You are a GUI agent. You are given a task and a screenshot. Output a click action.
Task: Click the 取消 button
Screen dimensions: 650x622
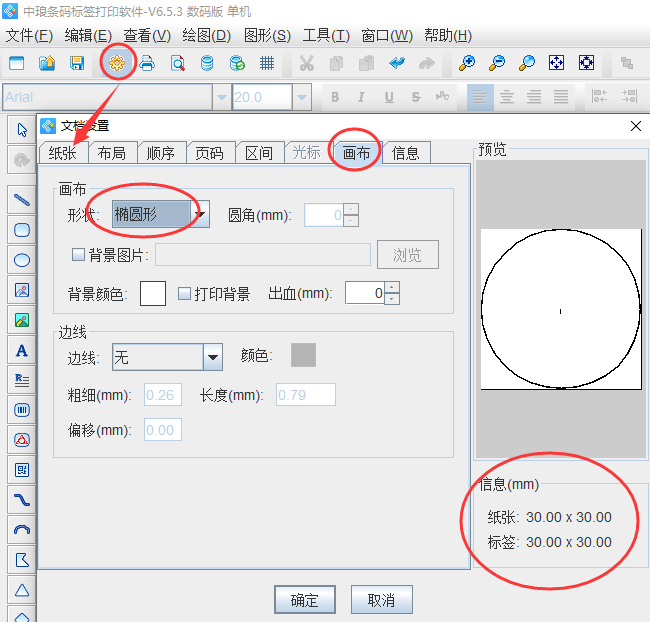tap(381, 600)
